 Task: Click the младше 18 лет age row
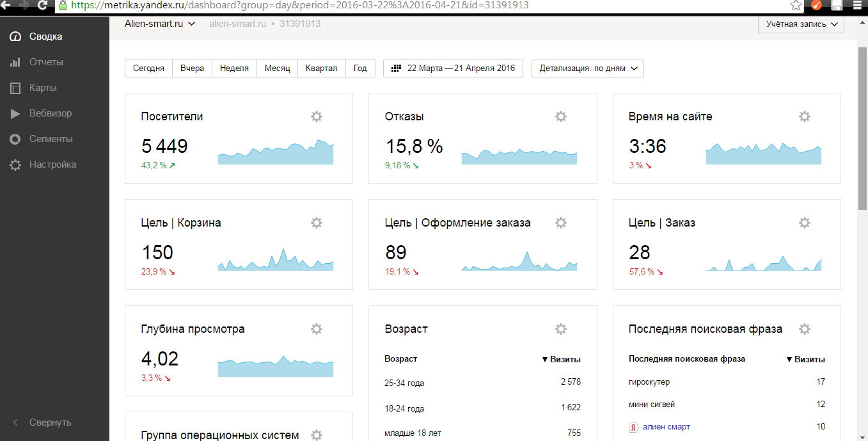pyautogui.click(x=483, y=433)
